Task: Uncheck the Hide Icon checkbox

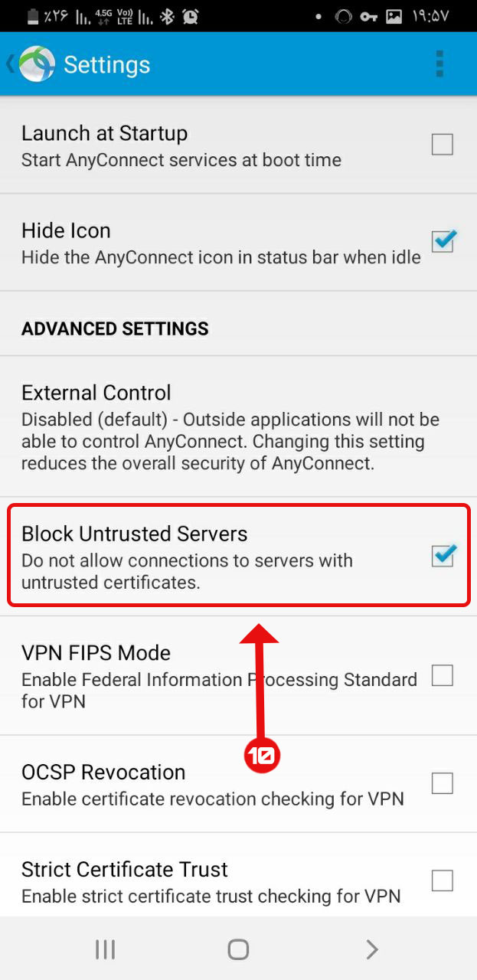Action: pyautogui.click(x=443, y=241)
